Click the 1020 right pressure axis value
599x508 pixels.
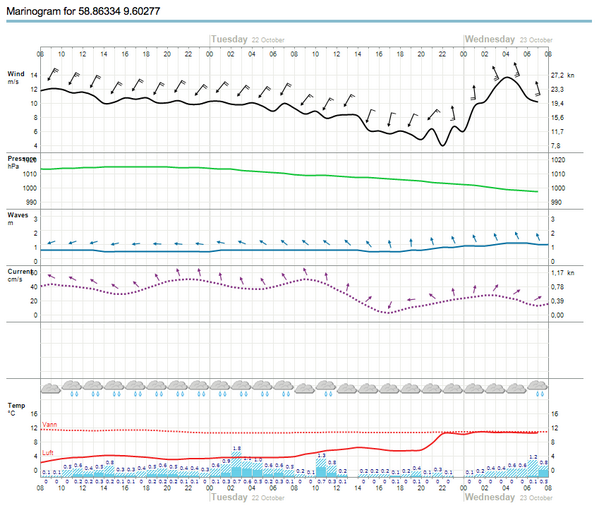(558, 160)
